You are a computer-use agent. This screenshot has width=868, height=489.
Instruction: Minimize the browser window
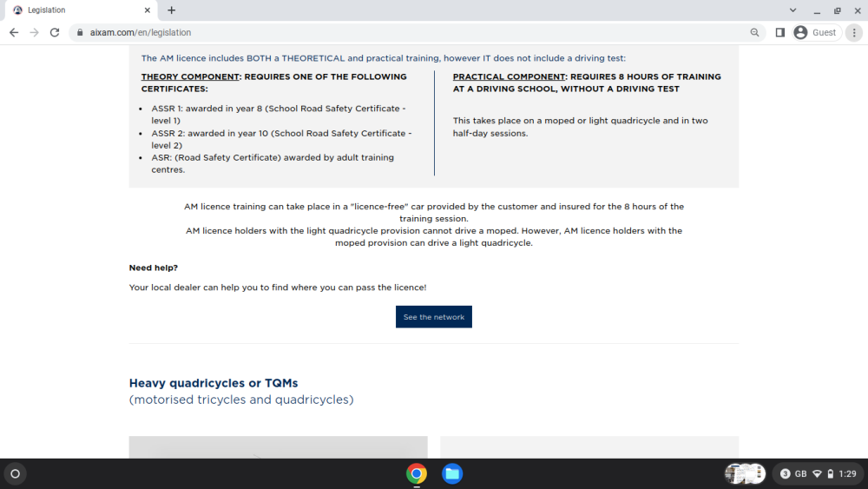817,10
